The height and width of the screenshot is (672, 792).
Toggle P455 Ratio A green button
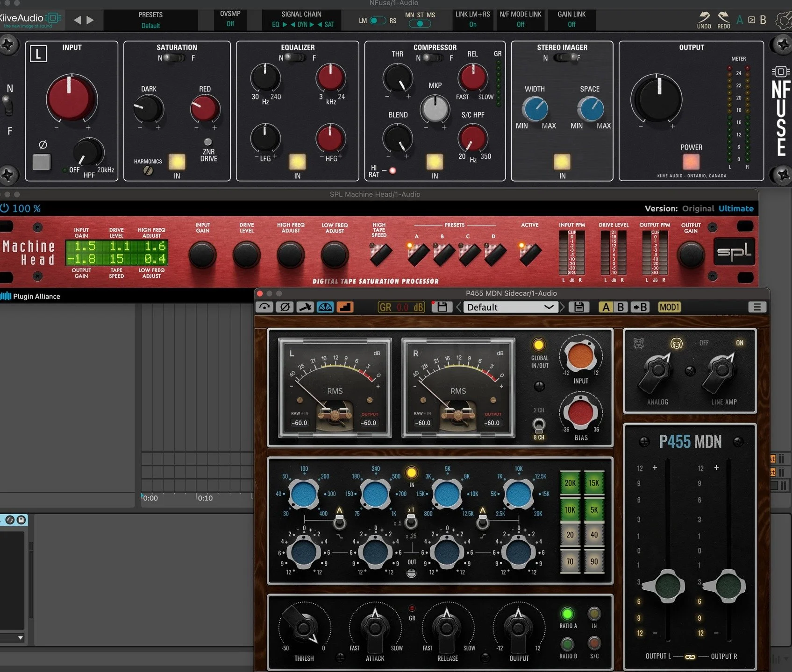(x=567, y=613)
